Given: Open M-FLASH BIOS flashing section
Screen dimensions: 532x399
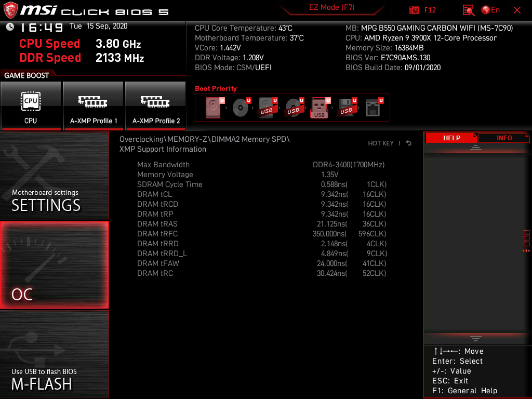Looking at the screenshot, I should [54, 354].
